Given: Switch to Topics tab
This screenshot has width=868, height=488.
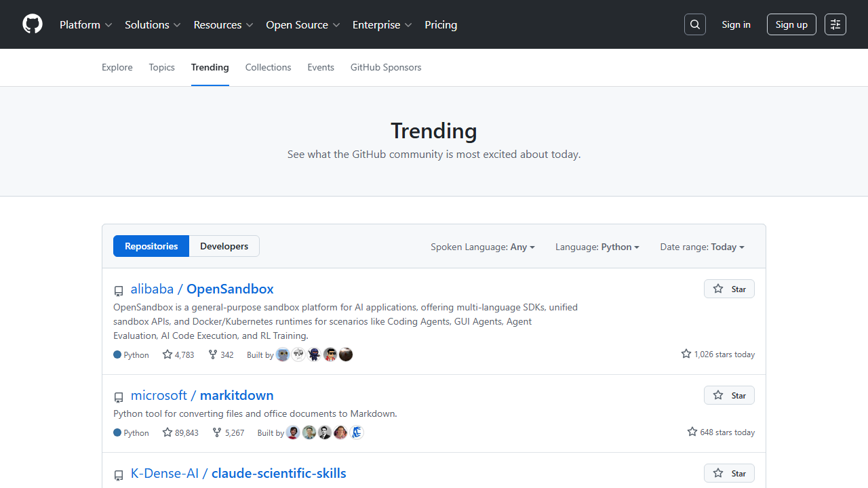Looking at the screenshot, I should point(162,67).
